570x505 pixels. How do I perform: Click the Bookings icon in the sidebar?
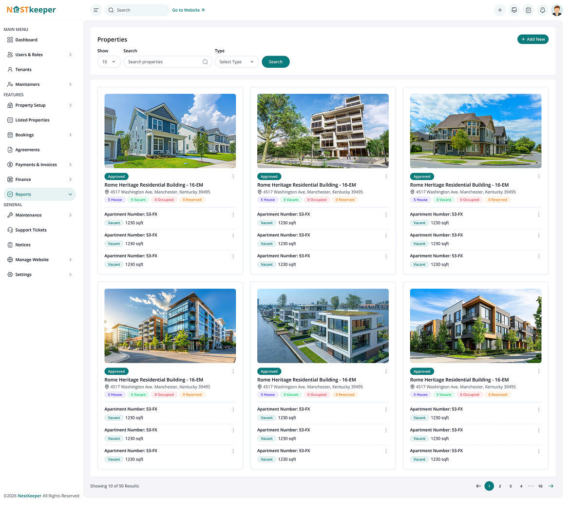click(10, 135)
